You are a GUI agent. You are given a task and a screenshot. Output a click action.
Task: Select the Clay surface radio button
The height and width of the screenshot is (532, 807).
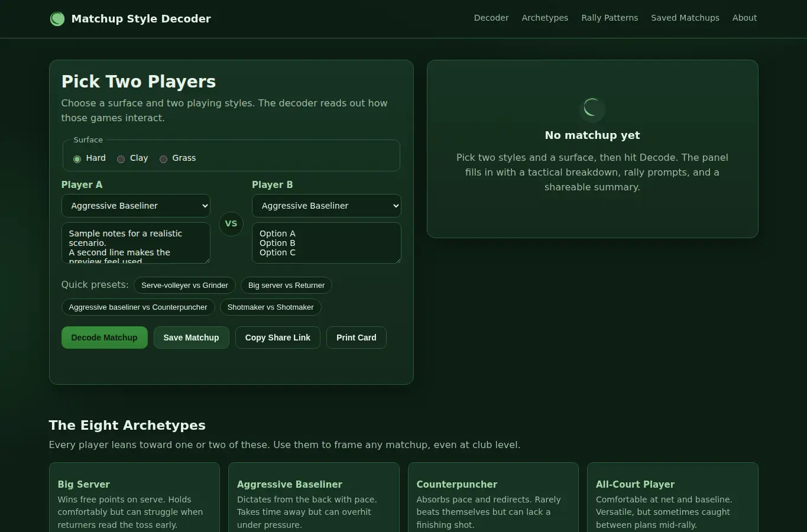[x=121, y=158]
